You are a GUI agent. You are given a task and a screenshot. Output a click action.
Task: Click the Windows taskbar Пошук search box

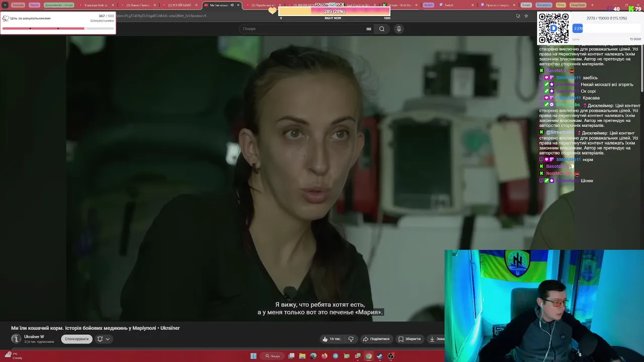[272, 356]
